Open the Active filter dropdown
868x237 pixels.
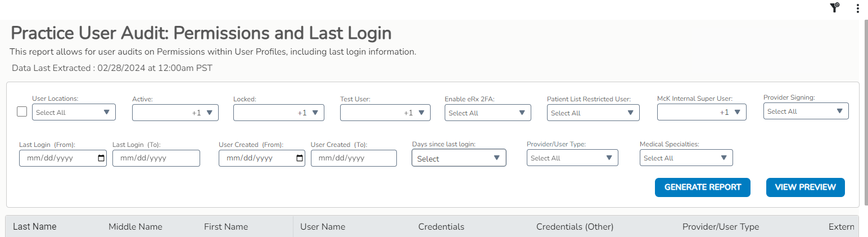point(175,113)
